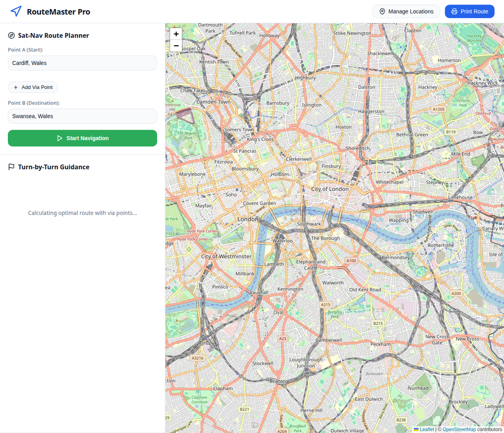The height and width of the screenshot is (433, 504).
Task: Click the Clapham map label
Action: [223, 388]
